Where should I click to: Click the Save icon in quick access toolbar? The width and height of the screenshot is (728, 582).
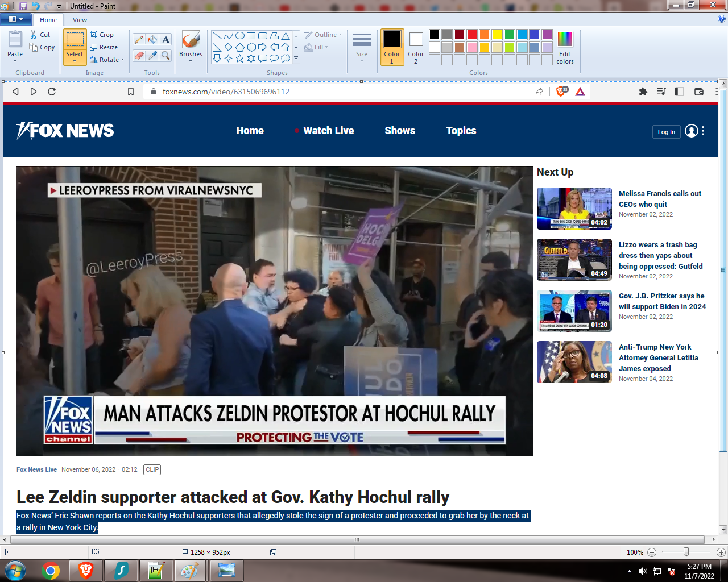coord(23,6)
